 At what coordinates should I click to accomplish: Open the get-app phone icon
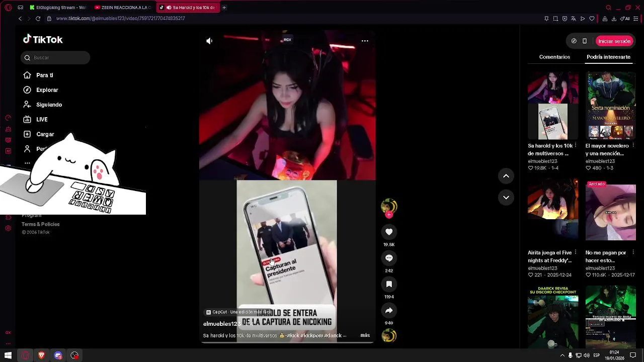(585, 41)
